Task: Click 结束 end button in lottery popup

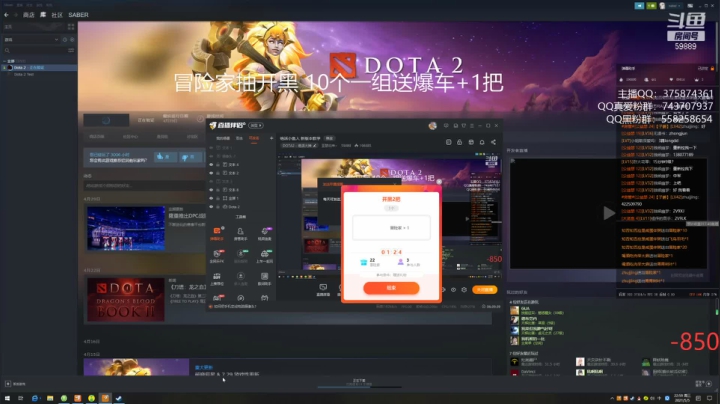Action: pos(391,288)
